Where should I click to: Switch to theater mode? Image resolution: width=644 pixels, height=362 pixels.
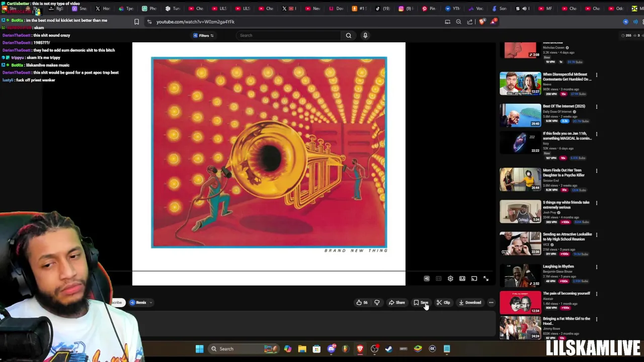coord(462,279)
